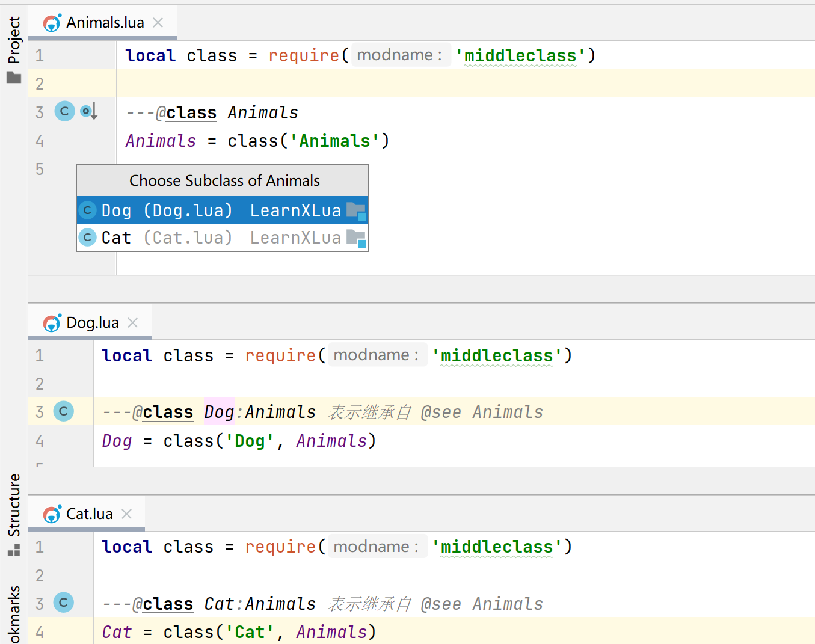Click the class gutter icon in Animals.lua
Image resolution: width=815 pixels, height=644 pixels.
(64, 111)
